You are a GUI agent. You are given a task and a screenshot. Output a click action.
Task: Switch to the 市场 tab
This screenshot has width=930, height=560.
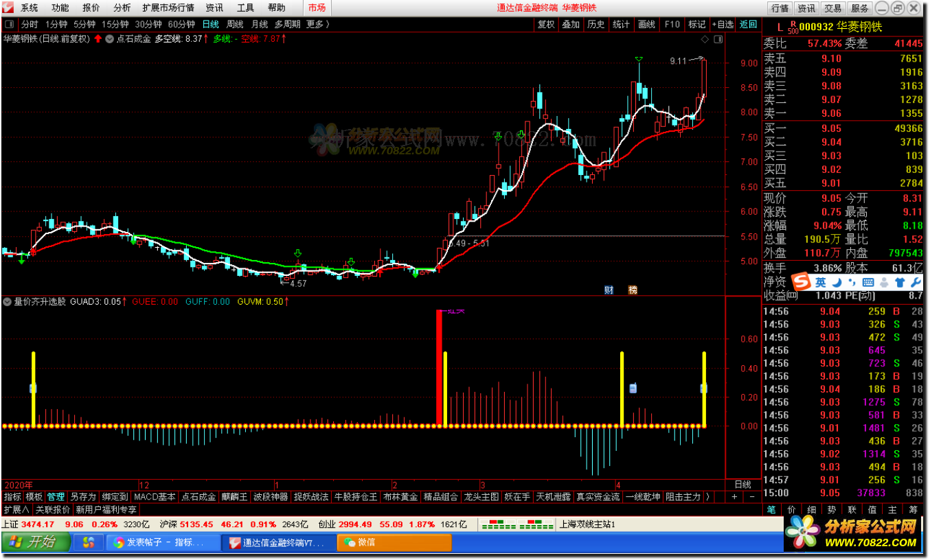[x=317, y=8]
